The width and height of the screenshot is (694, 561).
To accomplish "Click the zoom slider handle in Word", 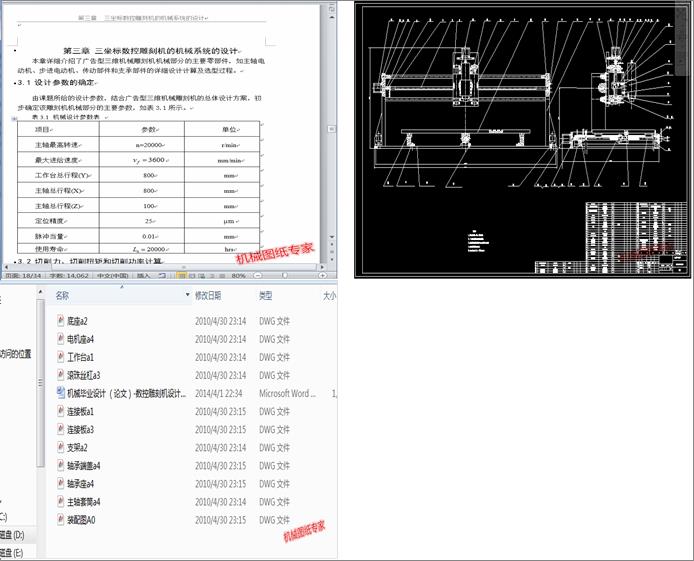I will [x=285, y=276].
